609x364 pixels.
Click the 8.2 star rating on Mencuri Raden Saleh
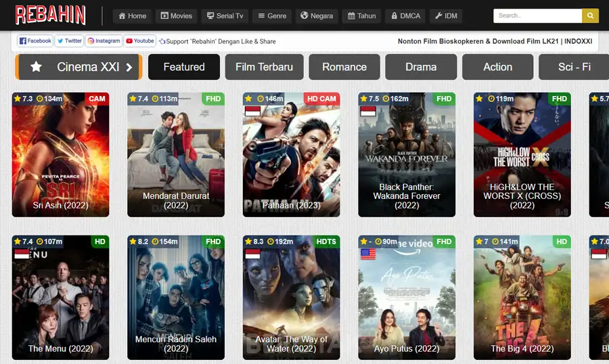pos(139,242)
